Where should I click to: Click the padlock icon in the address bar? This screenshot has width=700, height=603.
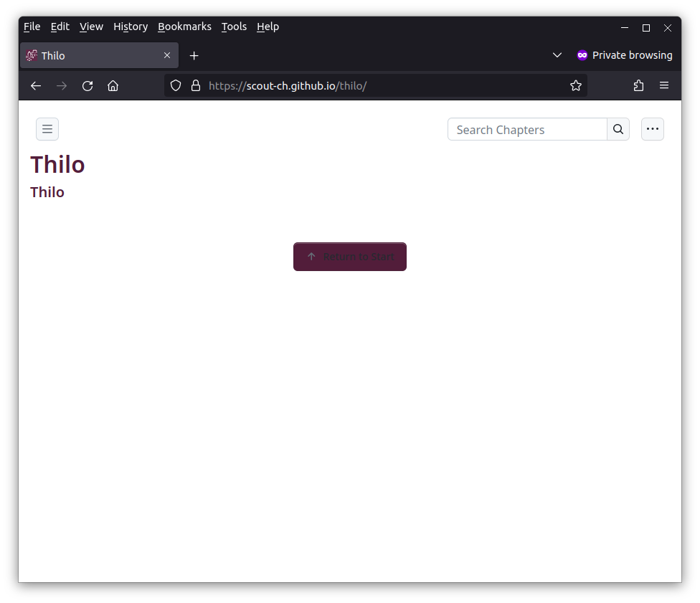[196, 85]
